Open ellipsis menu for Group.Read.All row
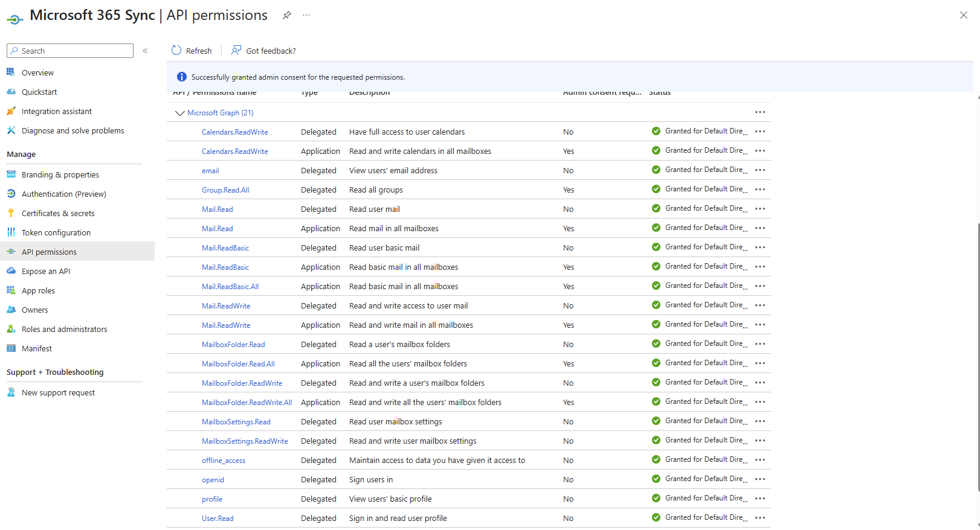Screen dimensions: 980x530 coord(760,190)
